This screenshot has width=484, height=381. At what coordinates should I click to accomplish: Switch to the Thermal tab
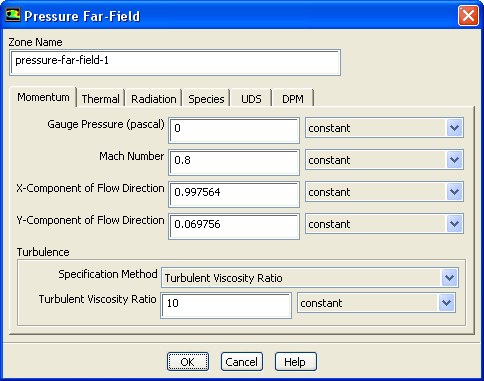click(100, 99)
